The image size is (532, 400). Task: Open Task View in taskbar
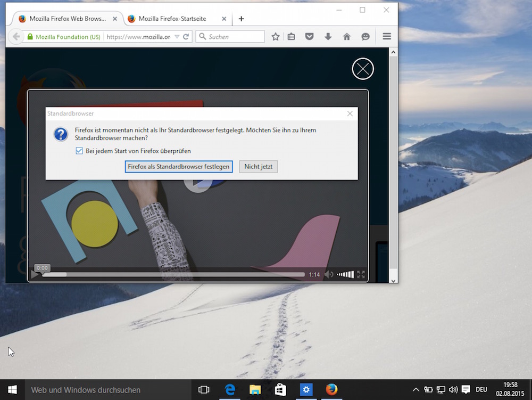pyautogui.click(x=204, y=390)
